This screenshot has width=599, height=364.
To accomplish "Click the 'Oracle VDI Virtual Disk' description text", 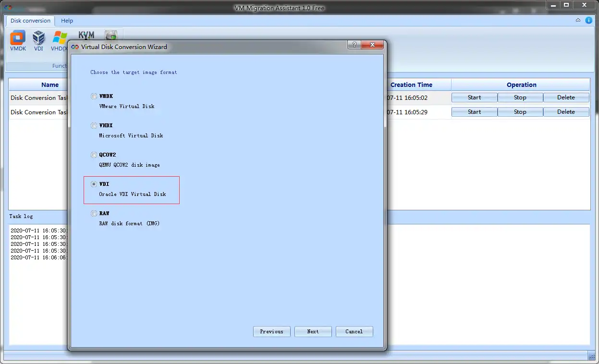I will click(133, 194).
